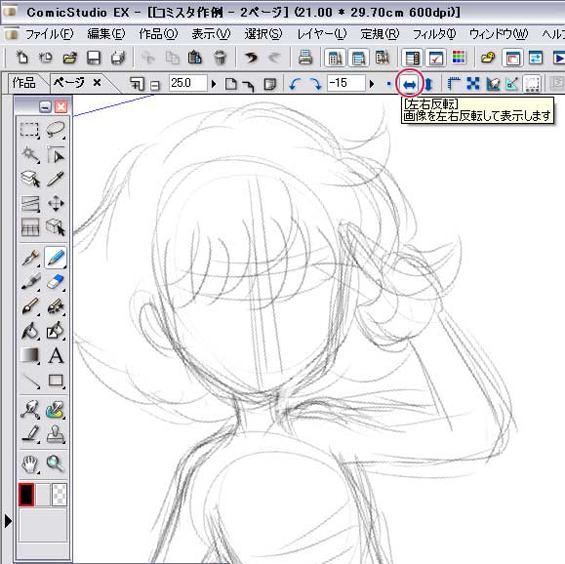Rotate view left with curved arrow button

[x=295, y=84]
